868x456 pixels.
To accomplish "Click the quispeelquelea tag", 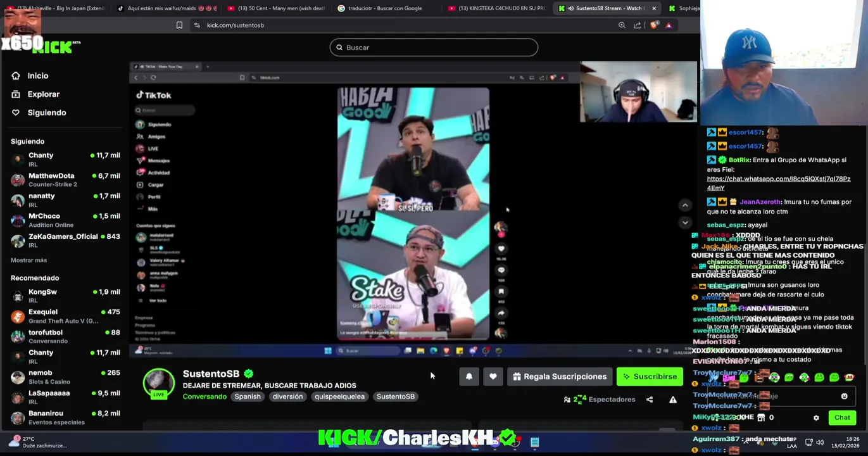I will [339, 396].
